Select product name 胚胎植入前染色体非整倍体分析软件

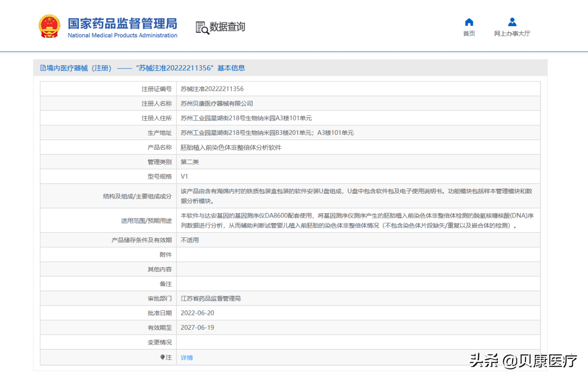click(x=231, y=148)
